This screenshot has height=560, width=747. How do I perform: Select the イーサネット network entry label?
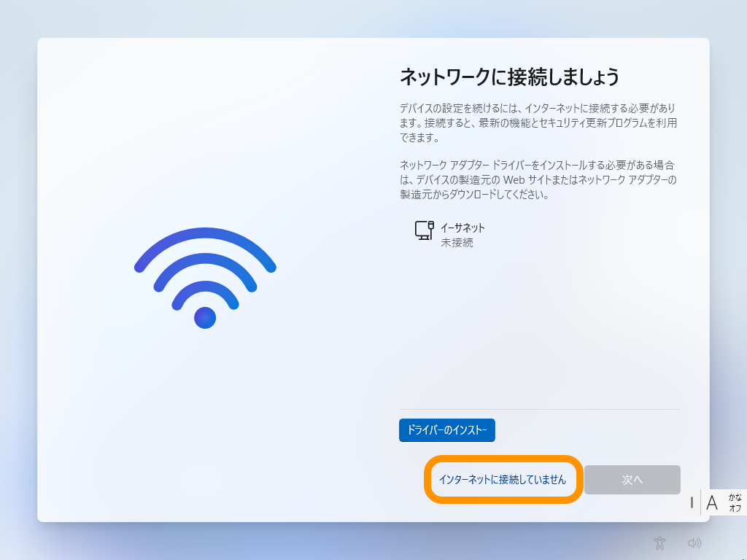coord(462,227)
